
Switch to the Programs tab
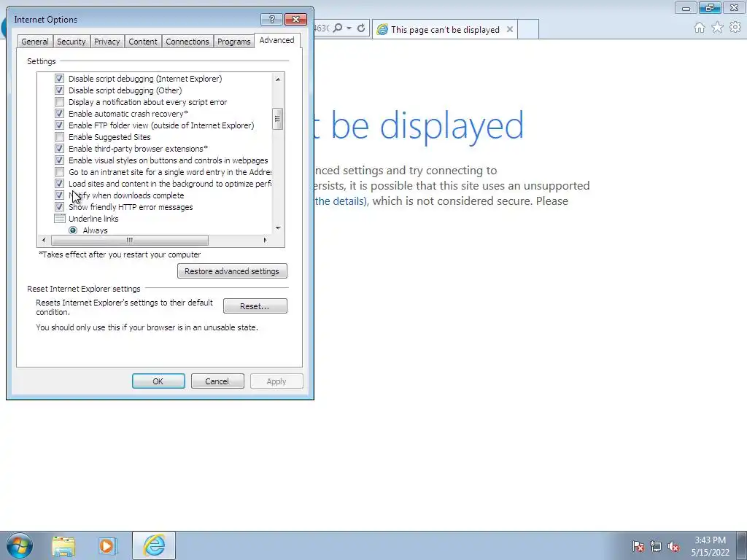click(234, 42)
